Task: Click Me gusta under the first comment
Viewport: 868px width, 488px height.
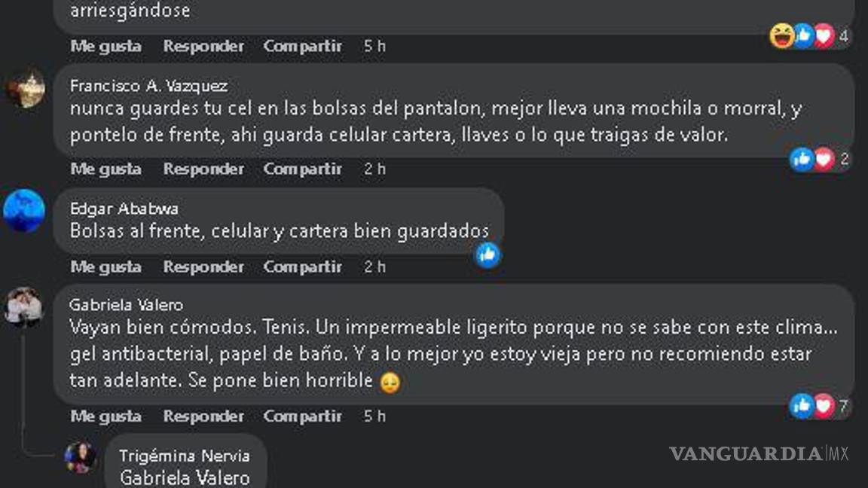Action: coord(105,46)
